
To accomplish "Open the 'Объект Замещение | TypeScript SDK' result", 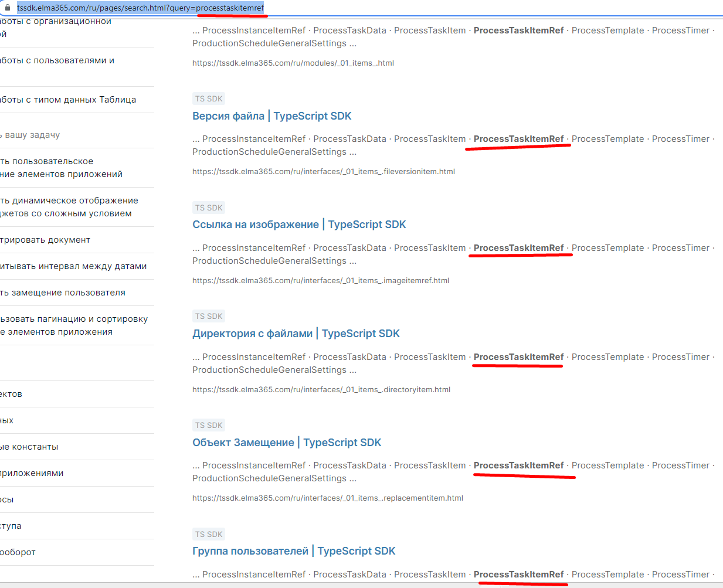I will pyautogui.click(x=287, y=443).
